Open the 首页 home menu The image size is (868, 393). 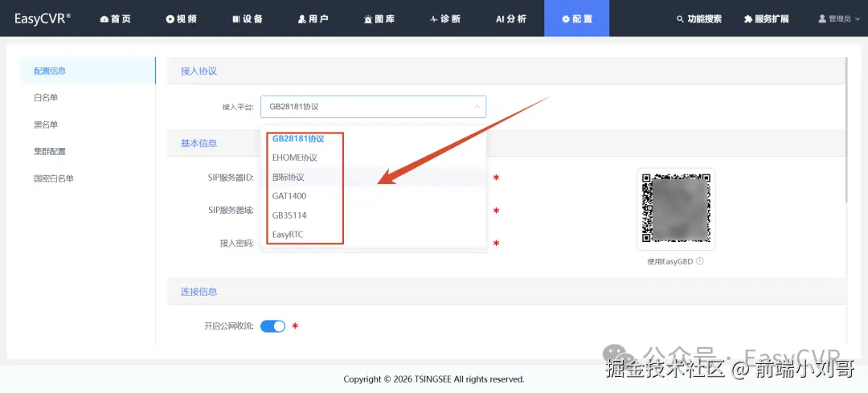pyautogui.click(x=116, y=18)
